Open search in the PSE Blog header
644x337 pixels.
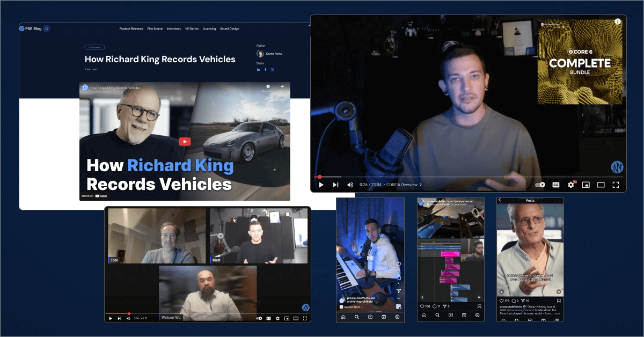47,28
